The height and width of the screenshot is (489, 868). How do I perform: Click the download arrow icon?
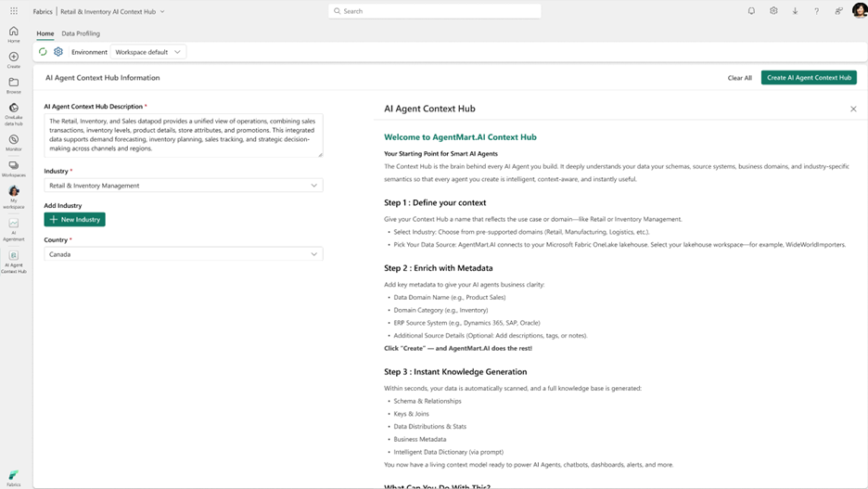(x=795, y=11)
